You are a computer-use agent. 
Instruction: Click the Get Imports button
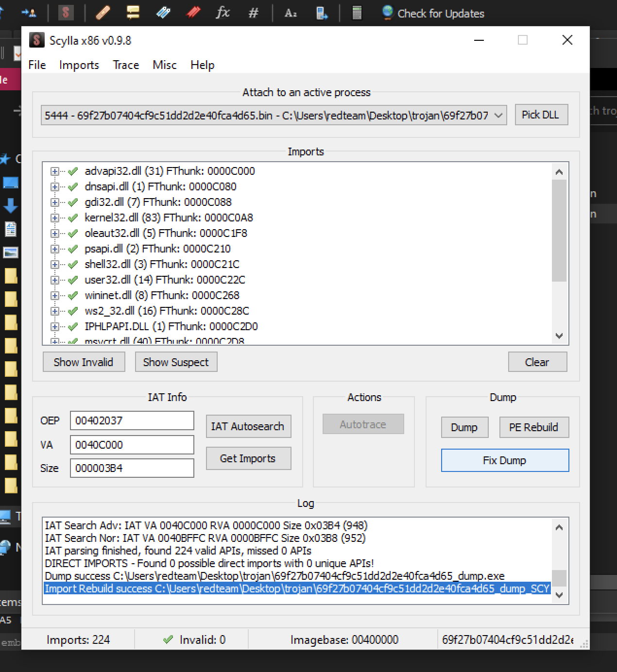[248, 458]
